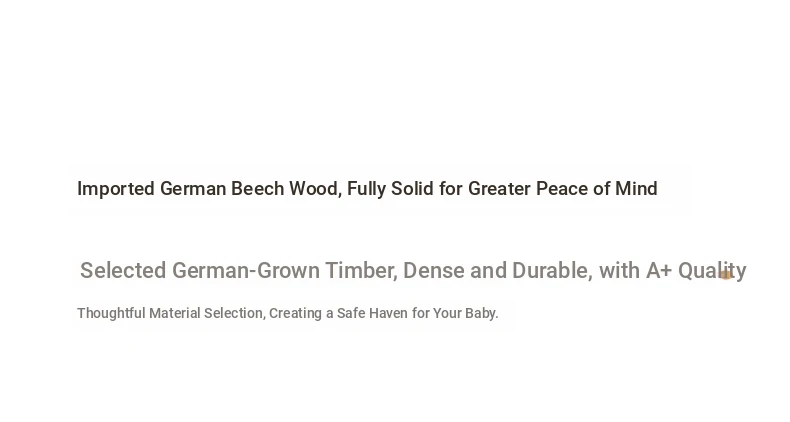Viewport: 790px width, 422px height.
Task: Click the word 'Thoughtful' in the bottom line
Action: pyautogui.click(x=111, y=314)
